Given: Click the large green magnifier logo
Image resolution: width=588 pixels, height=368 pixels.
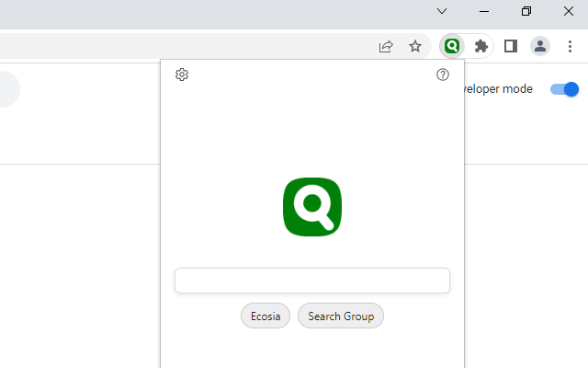Looking at the screenshot, I should [x=312, y=207].
